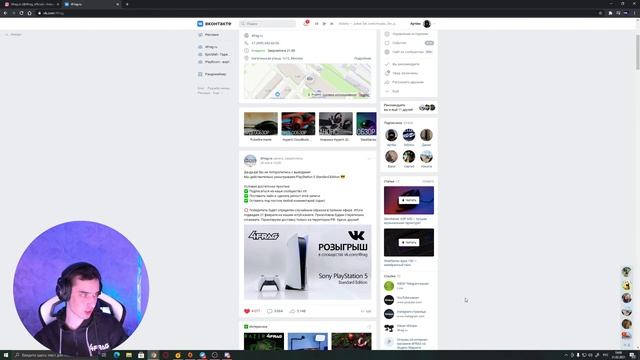Open the location map preview
This screenshot has height=360, width=640.
coord(308,81)
